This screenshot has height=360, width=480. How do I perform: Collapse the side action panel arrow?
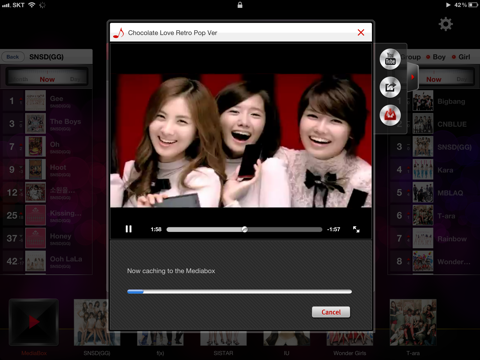click(x=413, y=77)
